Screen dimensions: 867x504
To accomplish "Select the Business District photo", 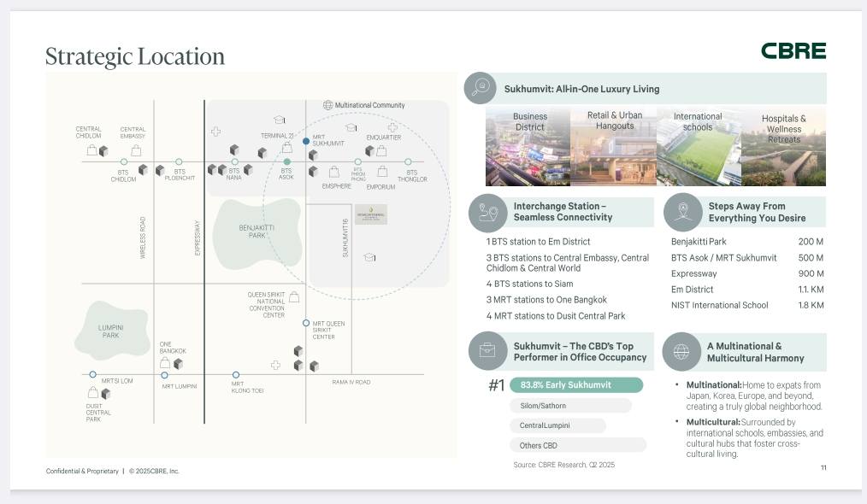I will pos(528,147).
